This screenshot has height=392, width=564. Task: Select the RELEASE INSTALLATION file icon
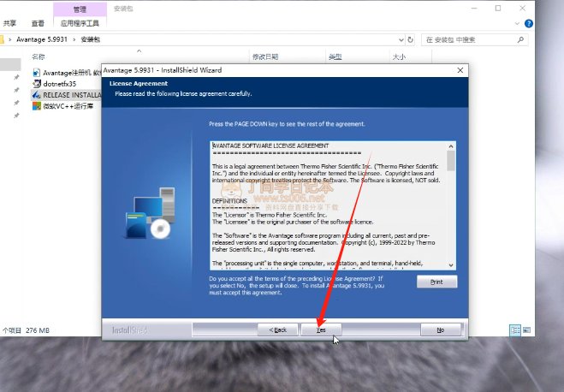tap(37, 95)
